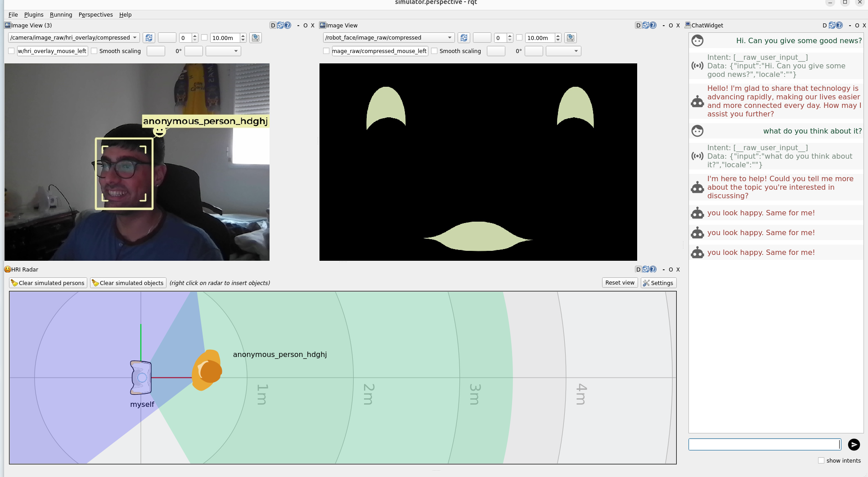Click the D dock button of Image View (3)
Screen dimensions: 868x477
pyautogui.click(x=273, y=26)
